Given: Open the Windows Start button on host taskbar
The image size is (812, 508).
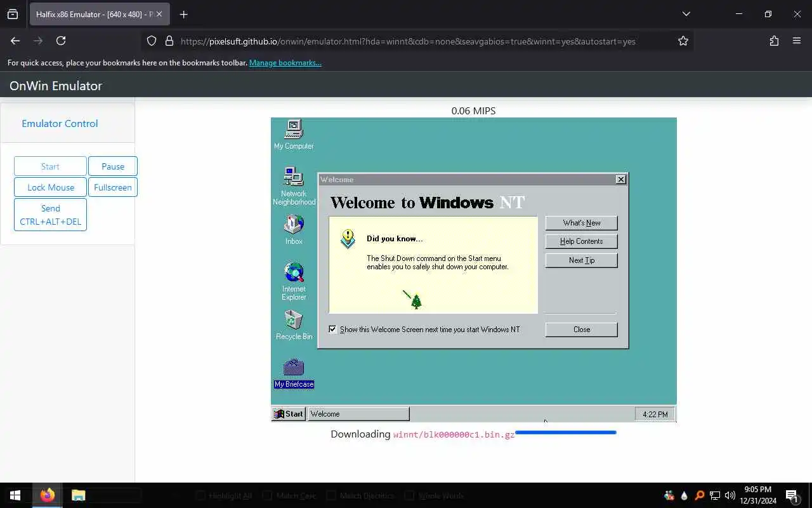Looking at the screenshot, I should pyautogui.click(x=15, y=495).
